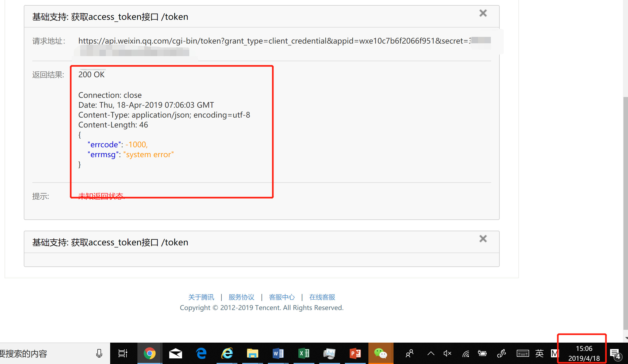
Task: Open the 在线客服 footer link
Action: pyautogui.click(x=322, y=297)
